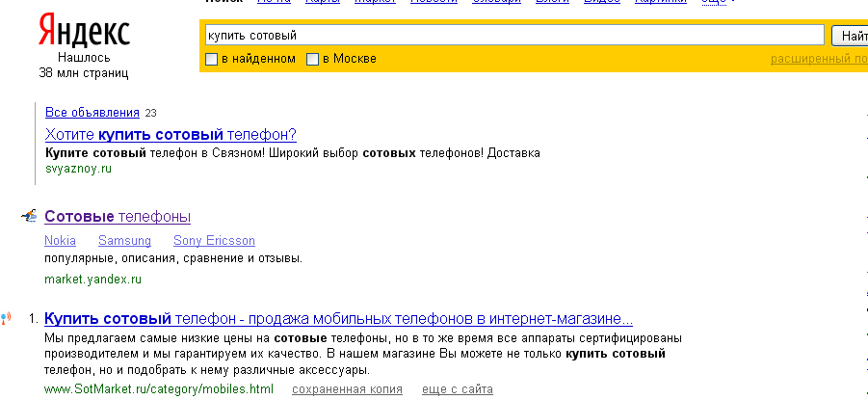Click the Market icon beside Сотовые телефоны

[x=29, y=216]
